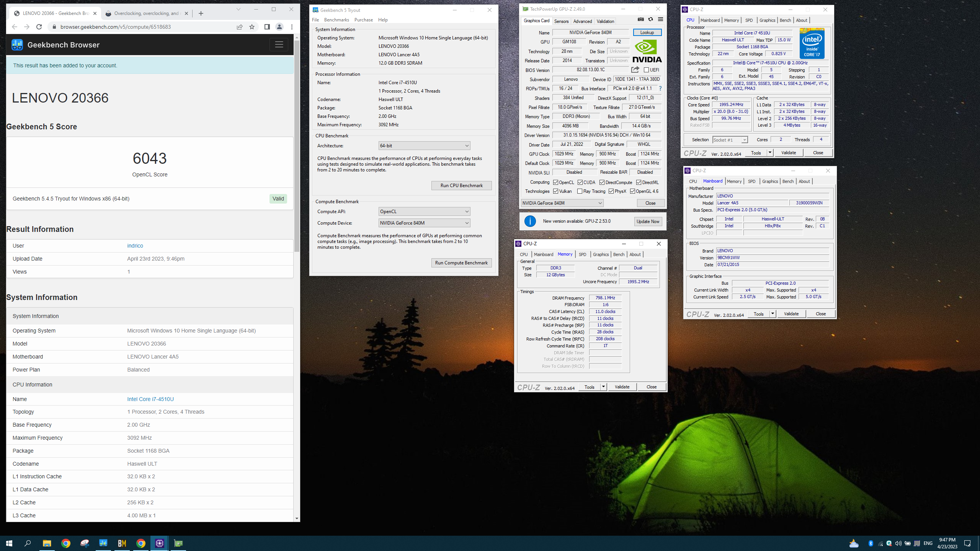Open Geekbench Browser hamburger menu
980x551 pixels.
click(279, 45)
